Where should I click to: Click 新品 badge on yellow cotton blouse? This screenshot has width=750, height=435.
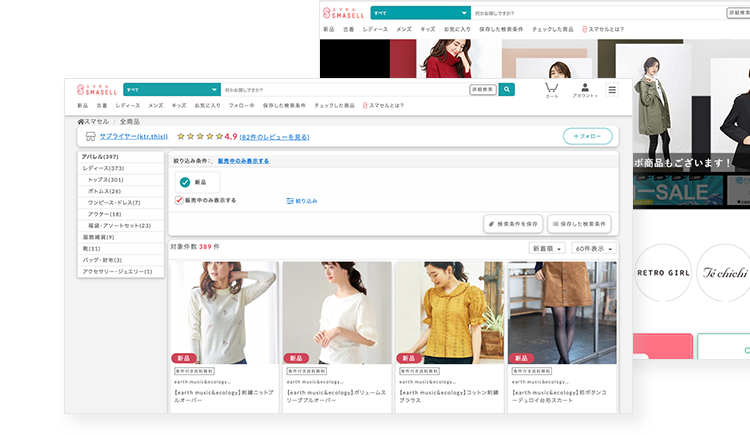pos(408,358)
